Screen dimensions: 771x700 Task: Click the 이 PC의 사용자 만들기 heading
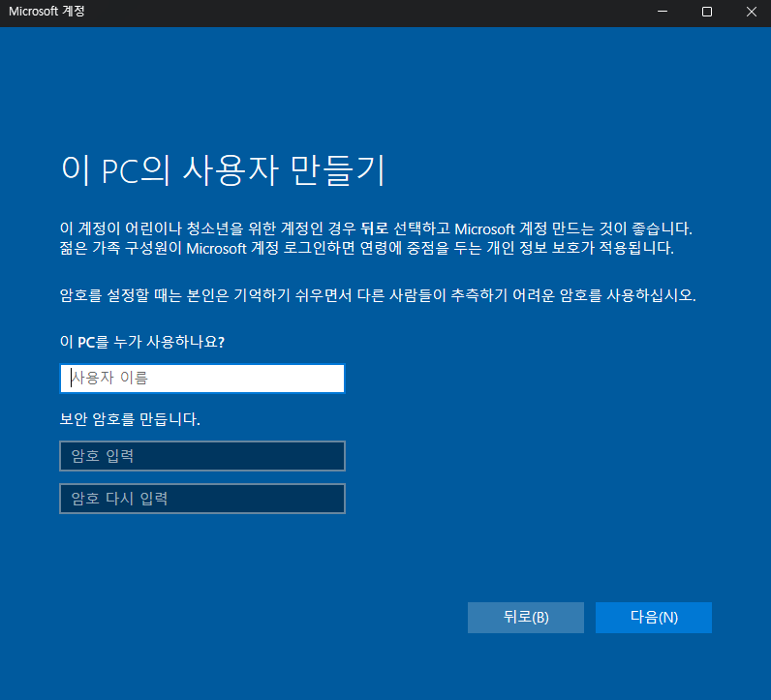click(x=223, y=169)
